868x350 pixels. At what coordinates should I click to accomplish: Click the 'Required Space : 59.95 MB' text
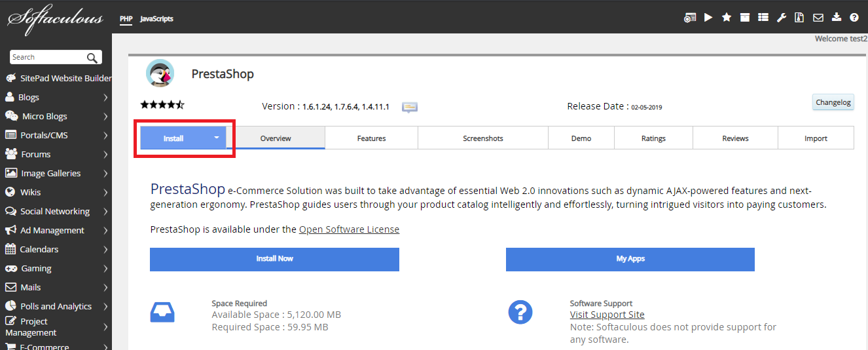[x=270, y=327]
